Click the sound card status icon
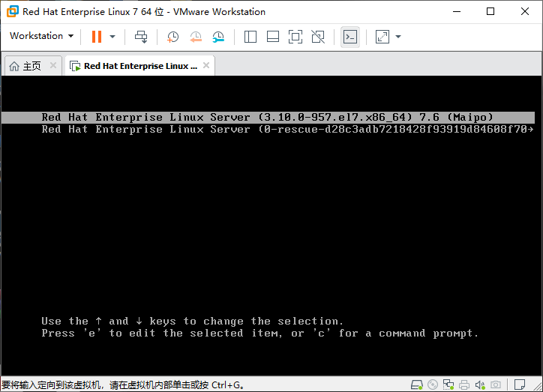Viewport: 543px width, 392px height. [480, 385]
